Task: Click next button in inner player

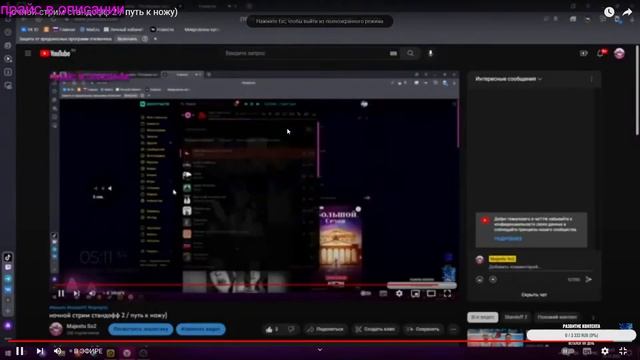Action: click(x=76, y=293)
